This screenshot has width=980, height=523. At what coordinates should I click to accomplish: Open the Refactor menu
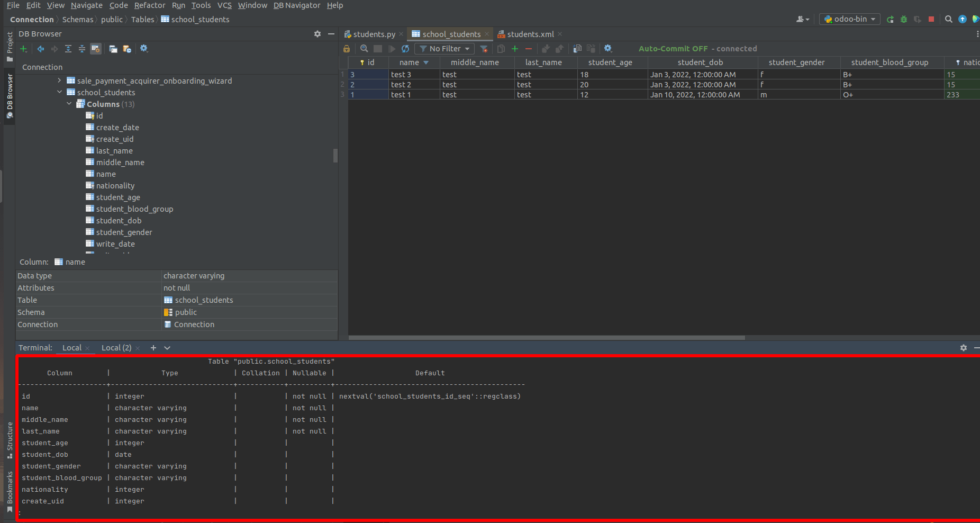[150, 5]
